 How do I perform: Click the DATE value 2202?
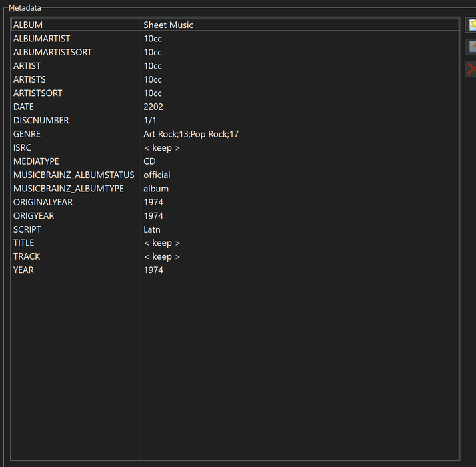[153, 107]
